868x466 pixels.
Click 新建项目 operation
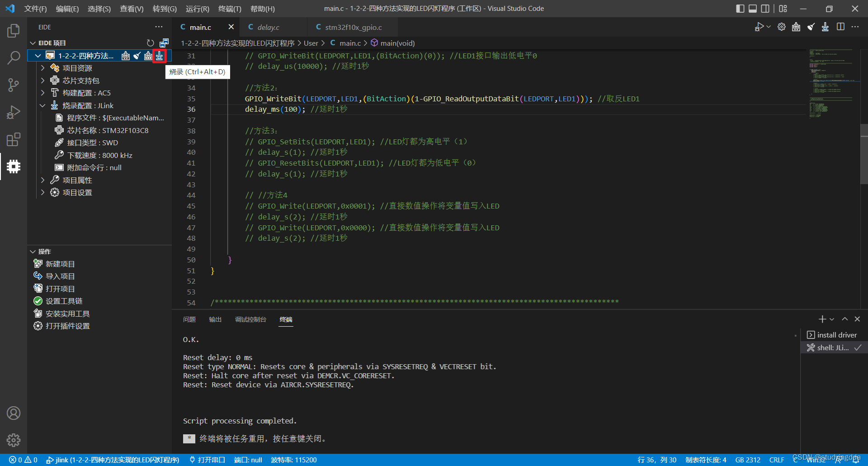60,264
